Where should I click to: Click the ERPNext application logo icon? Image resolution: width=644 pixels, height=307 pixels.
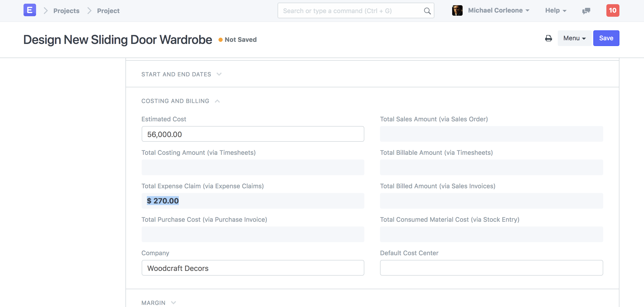30,10
